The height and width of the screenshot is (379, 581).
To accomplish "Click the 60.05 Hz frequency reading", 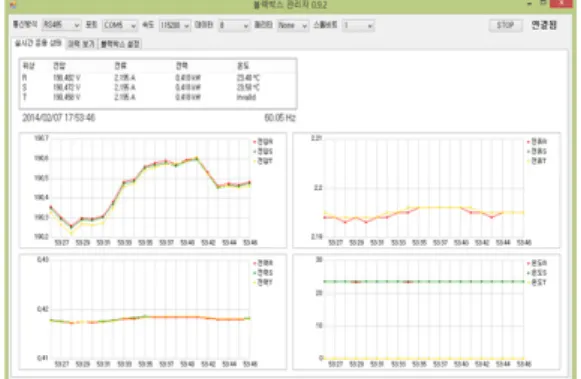I will (x=280, y=118).
